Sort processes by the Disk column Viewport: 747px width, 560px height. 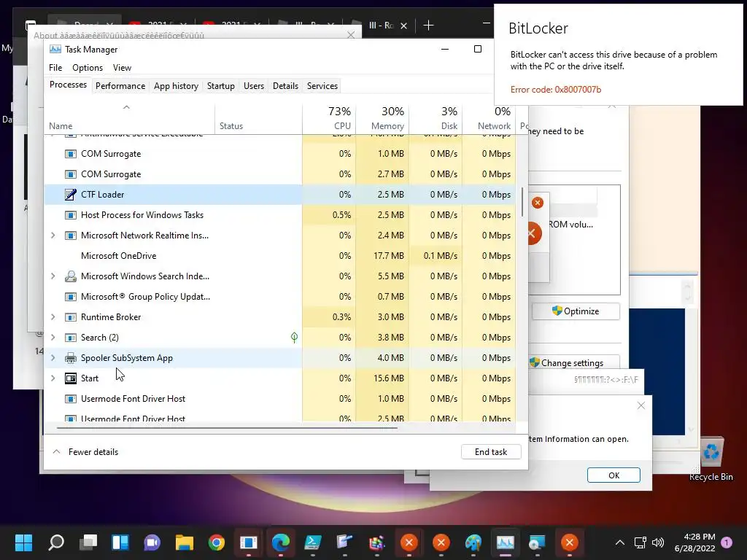pyautogui.click(x=436, y=119)
